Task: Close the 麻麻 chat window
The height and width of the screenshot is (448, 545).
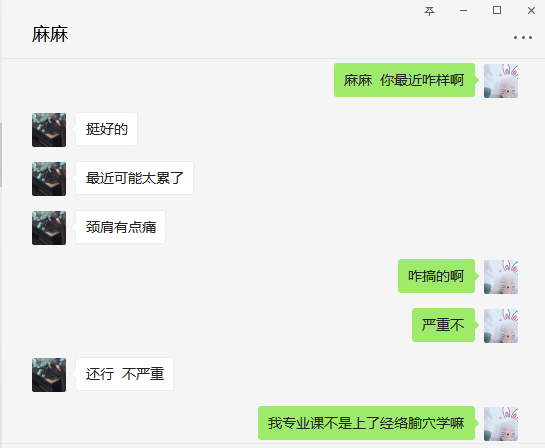Action: pos(531,11)
